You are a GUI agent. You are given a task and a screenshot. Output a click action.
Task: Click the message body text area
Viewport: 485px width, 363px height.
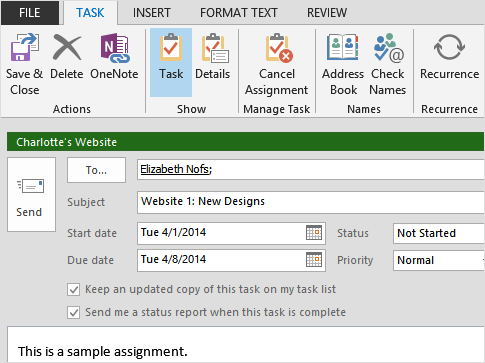pyautogui.click(x=246, y=345)
